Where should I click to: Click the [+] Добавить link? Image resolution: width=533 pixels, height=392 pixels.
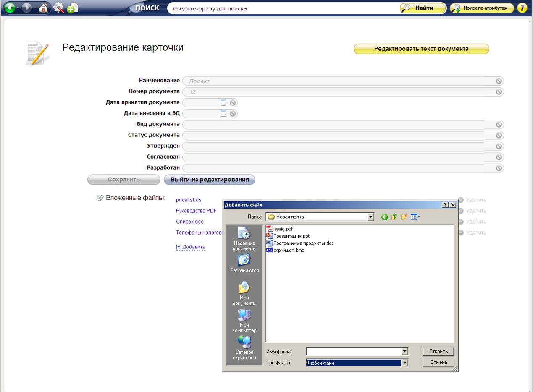[191, 247]
